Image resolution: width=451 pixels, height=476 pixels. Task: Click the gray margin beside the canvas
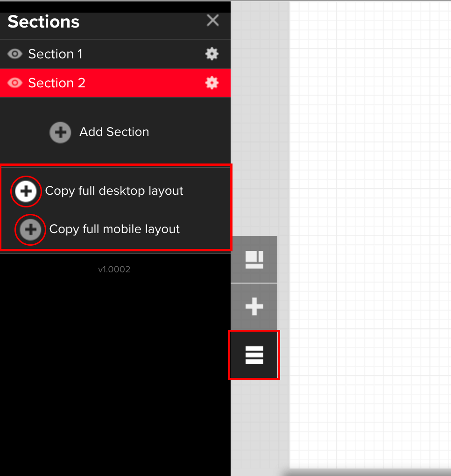click(260, 117)
